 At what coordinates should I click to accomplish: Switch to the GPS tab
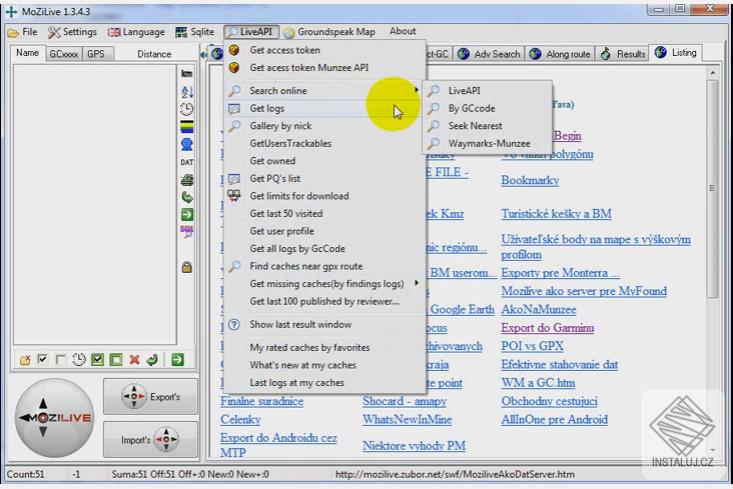click(x=96, y=54)
